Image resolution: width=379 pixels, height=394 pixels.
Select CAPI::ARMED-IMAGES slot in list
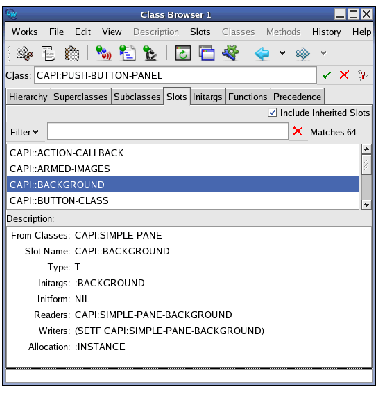183,168
